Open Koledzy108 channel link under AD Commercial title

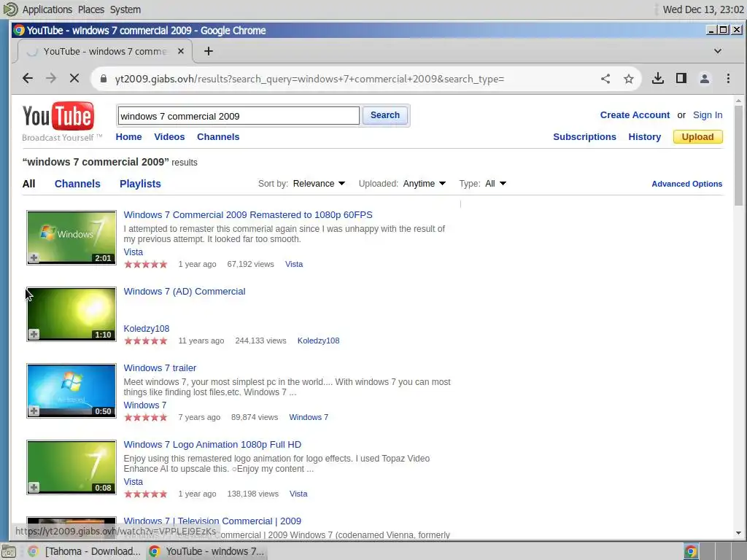(x=146, y=329)
